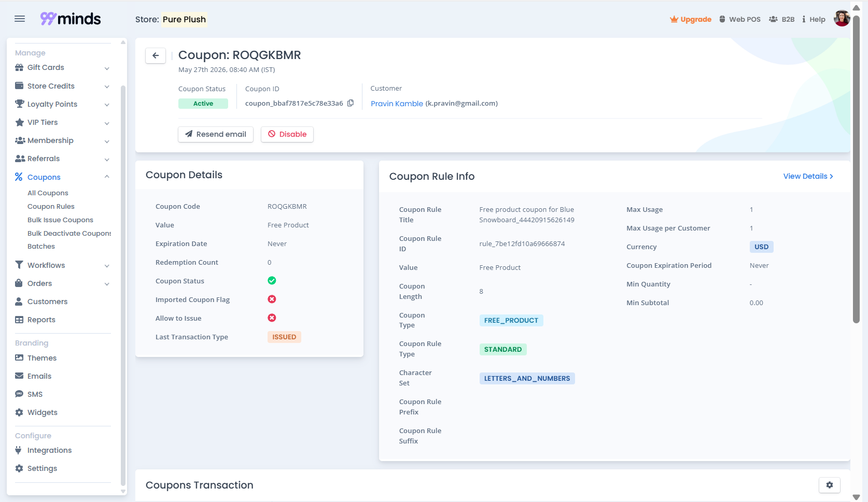The image size is (868, 502).
Task: Expand Membership chevron
Action: pyautogui.click(x=107, y=141)
